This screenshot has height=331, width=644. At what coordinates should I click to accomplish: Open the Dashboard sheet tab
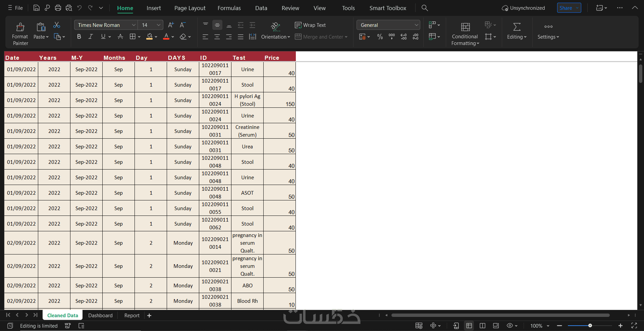click(x=100, y=316)
